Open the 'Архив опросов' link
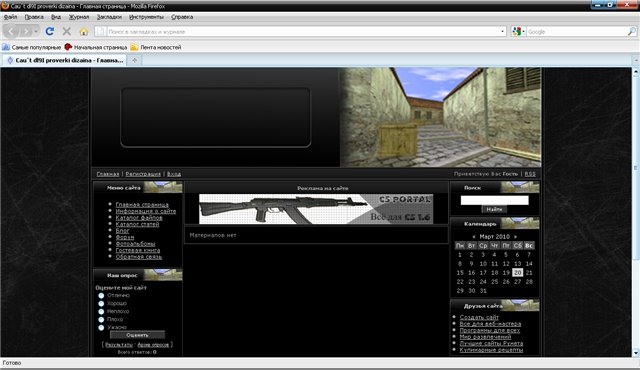The image size is (640, 370). click(x=153, y=345)
